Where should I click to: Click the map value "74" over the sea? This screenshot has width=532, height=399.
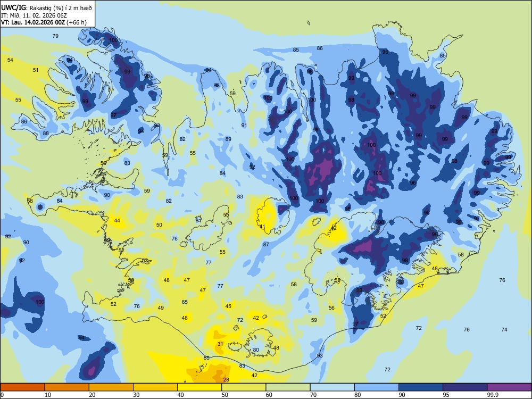tap(504, 329)
